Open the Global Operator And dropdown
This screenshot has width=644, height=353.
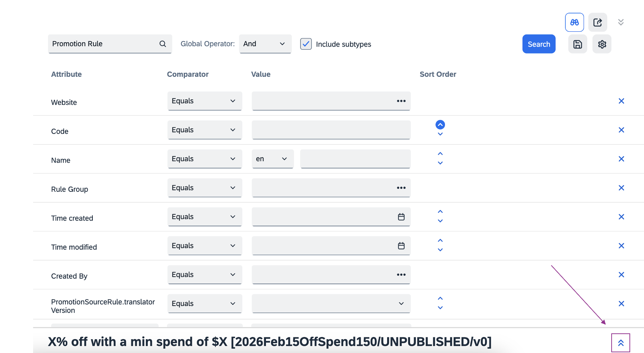[265, 44]
